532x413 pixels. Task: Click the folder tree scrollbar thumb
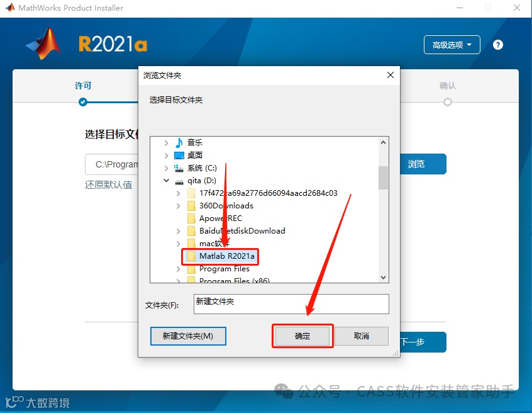[x=383, y=178]
